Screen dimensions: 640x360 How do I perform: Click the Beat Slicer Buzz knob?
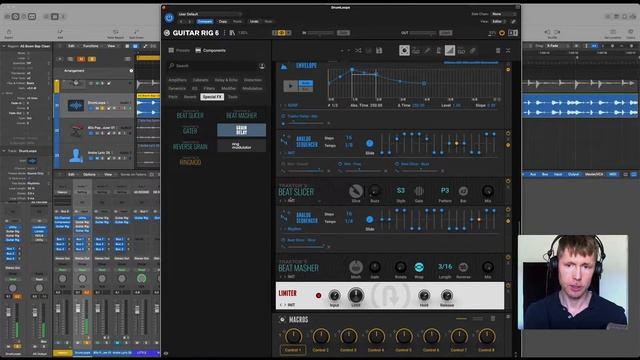coord(375,191)
